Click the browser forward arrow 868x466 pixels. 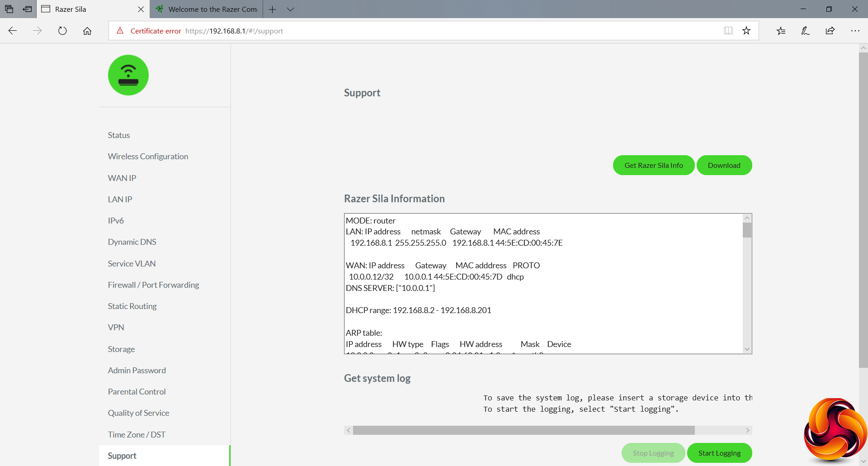coord(38,31)
